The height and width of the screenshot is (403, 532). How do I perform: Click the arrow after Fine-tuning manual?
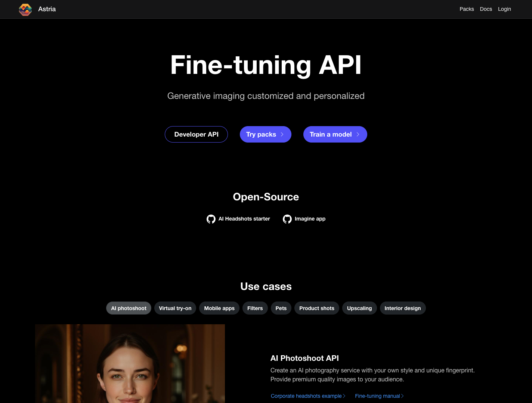click(x=402, y=396)
